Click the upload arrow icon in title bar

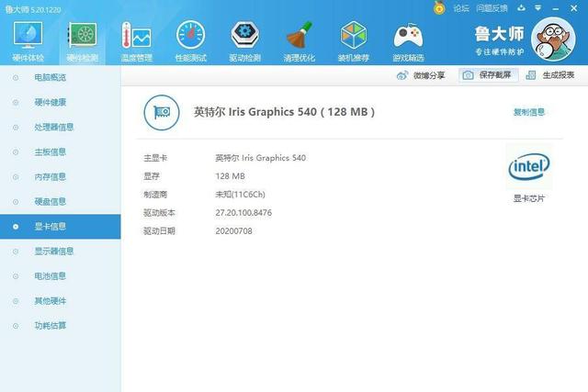point(521,8)
